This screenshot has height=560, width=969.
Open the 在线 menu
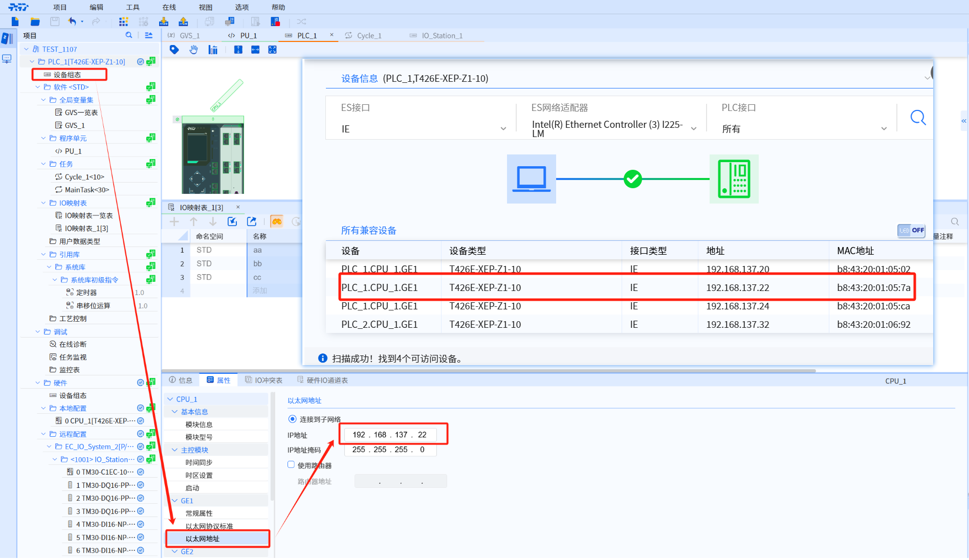tap(169, 7)
